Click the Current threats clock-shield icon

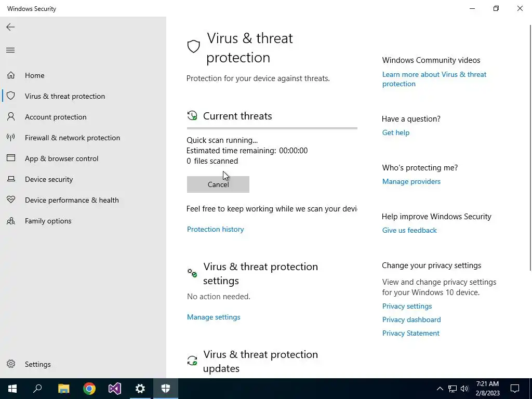[x=192, y=116]
